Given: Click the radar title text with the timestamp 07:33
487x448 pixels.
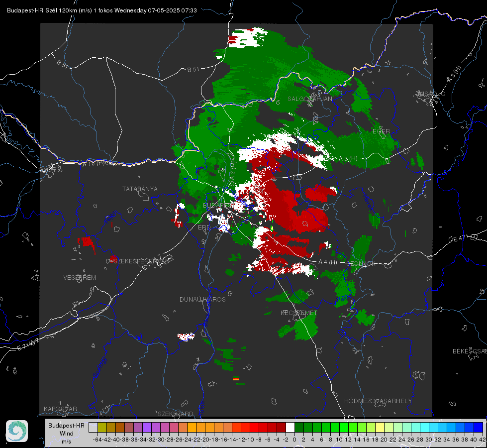Looking at the screenshot, I should [102, 10].
